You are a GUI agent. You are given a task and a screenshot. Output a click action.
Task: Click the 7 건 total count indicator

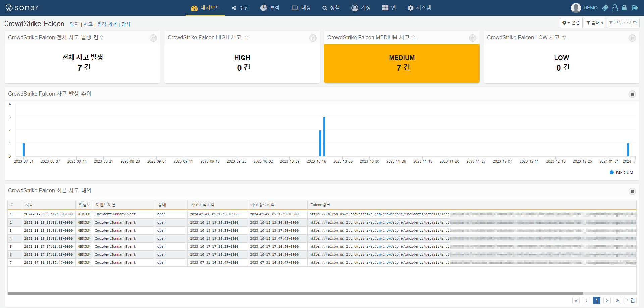coord(630,300)
